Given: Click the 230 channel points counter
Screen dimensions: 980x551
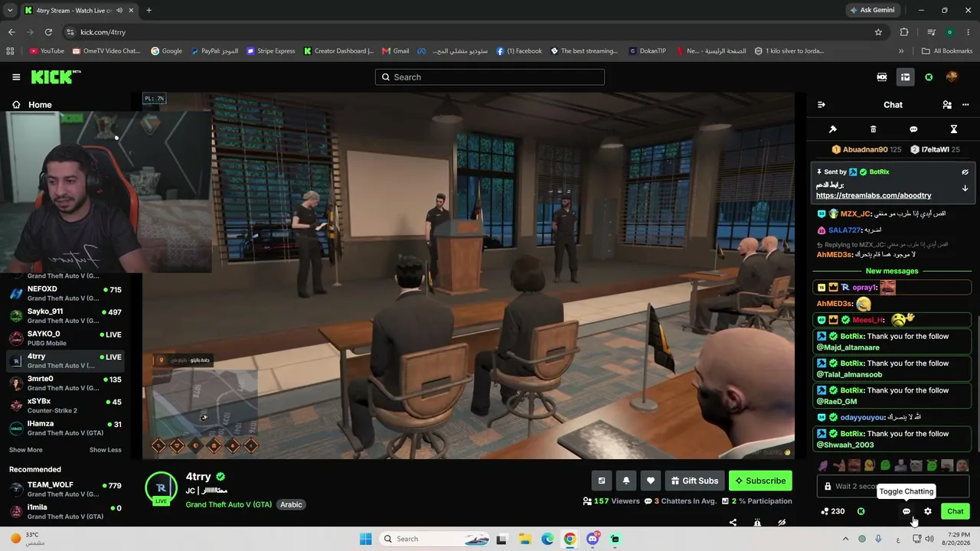Looking at the screenshot, I should [833, 511].
